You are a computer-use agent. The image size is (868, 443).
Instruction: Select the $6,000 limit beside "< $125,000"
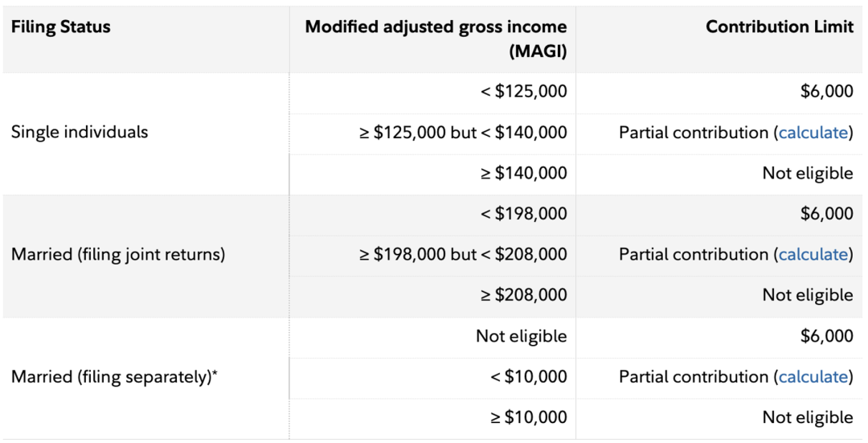(x=826, y=92)
